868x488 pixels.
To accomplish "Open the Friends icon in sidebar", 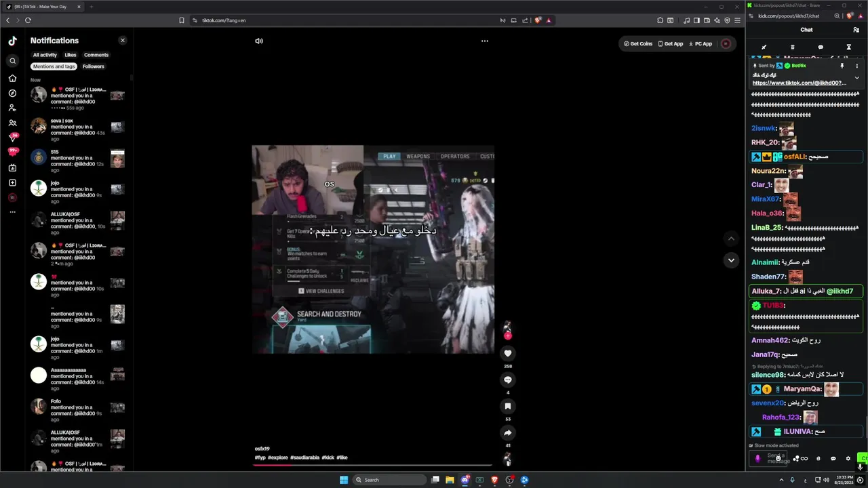I will point(12,123).
